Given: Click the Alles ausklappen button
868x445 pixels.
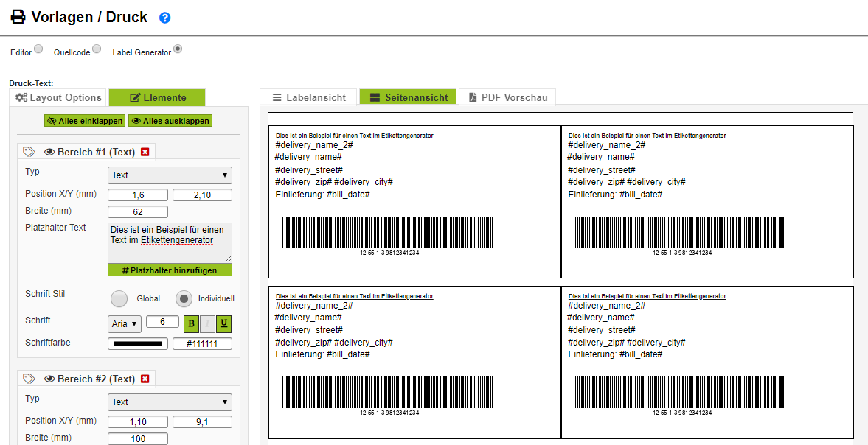Looking at the screenshot, I should (170, 121).
